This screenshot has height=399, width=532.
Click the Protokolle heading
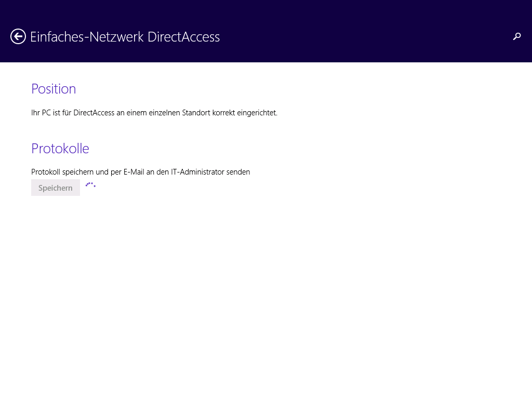pos(60,149)
